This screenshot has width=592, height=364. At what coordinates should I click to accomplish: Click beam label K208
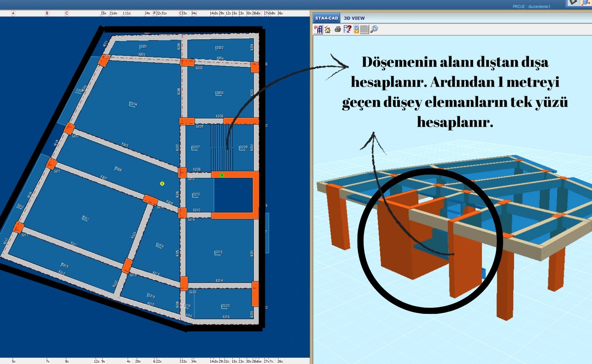[x=197, y=169]
